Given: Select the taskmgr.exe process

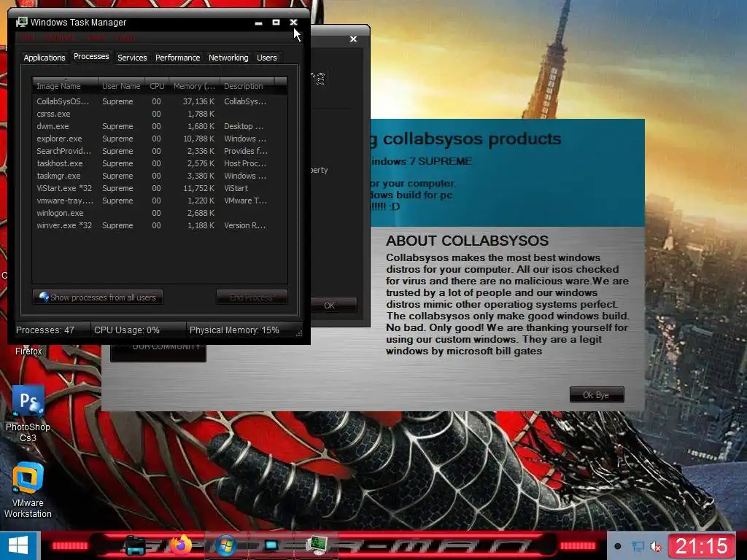Looking at the screenshot, I should [x=160, y=176].
